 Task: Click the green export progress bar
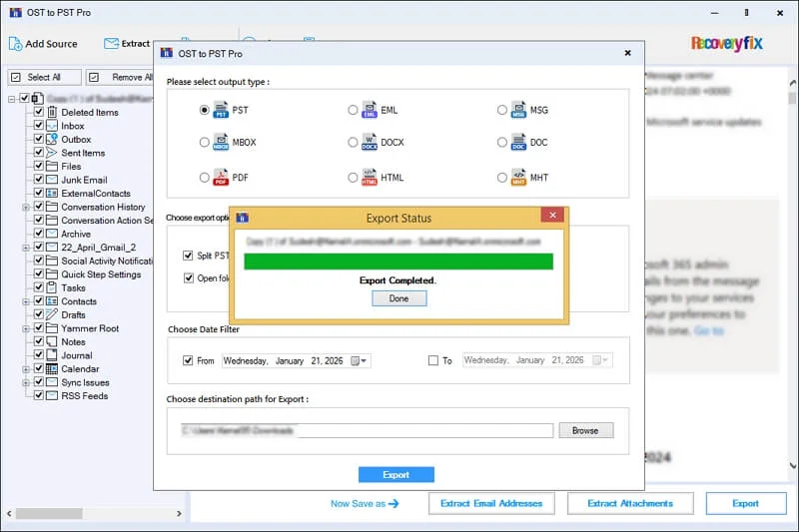(399, 262)
